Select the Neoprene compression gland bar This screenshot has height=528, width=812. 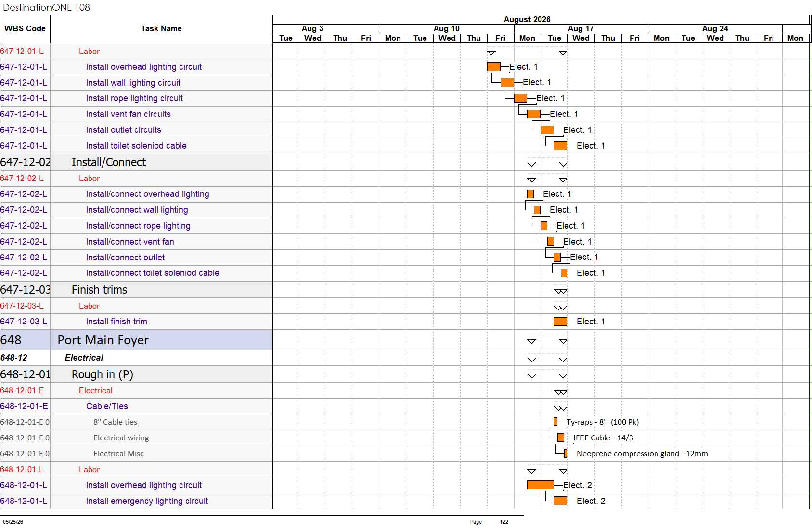566,454
